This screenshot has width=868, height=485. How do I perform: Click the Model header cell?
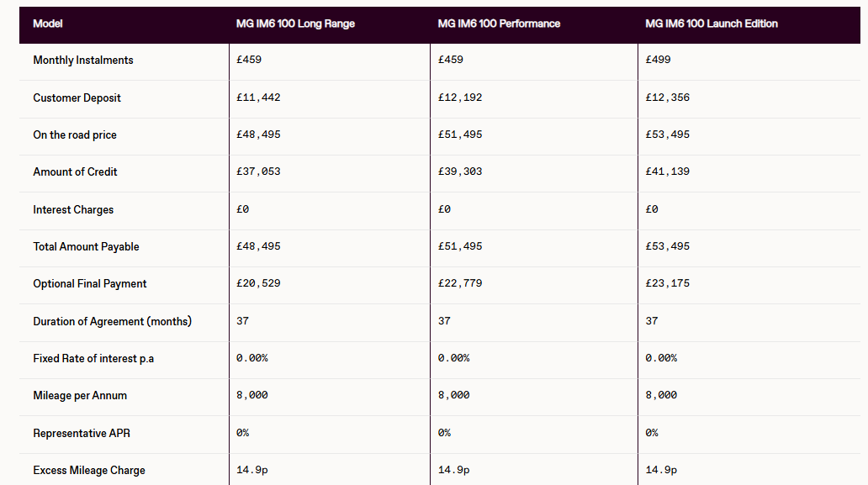click(x=48, y=24)
